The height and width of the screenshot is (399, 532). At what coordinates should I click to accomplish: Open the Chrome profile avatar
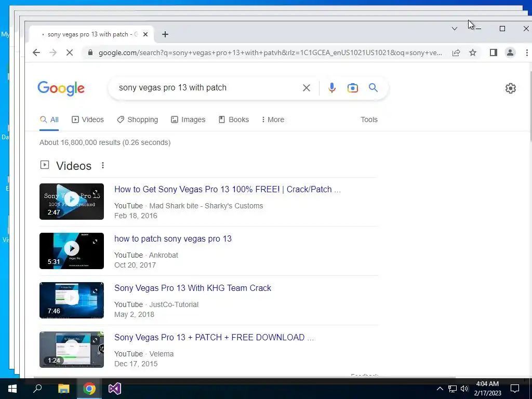(510, 52)
